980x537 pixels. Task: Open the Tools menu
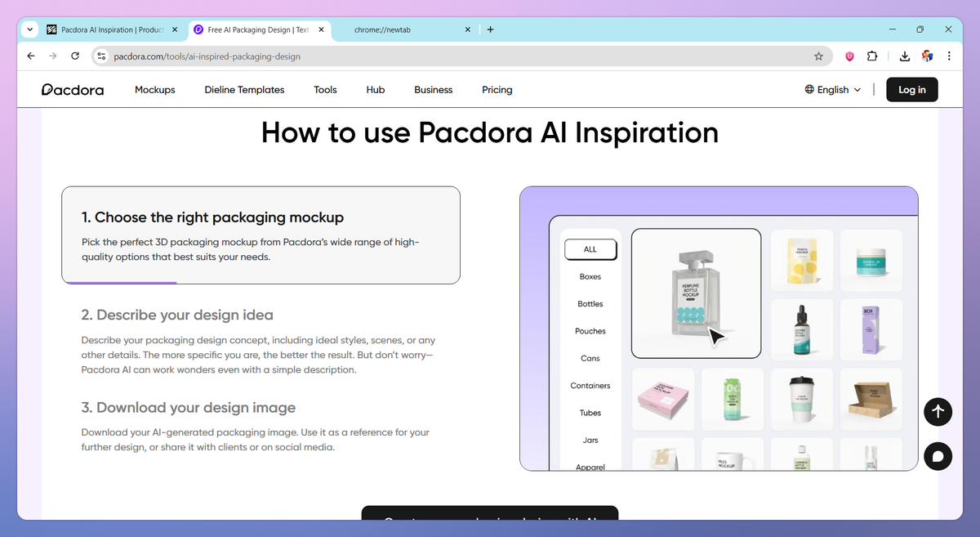tap(325, 90)
